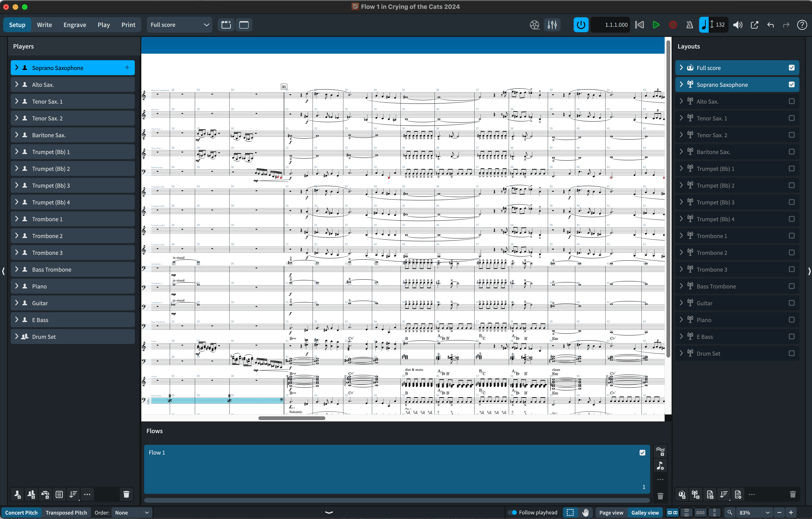The image size is (812, 519).
Task: Select the Marquee tool
Action: 570,512
